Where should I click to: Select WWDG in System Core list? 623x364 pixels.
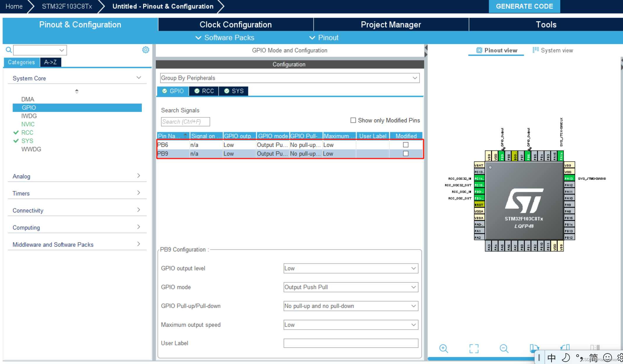pyautogui.click(x=31, y=149)
